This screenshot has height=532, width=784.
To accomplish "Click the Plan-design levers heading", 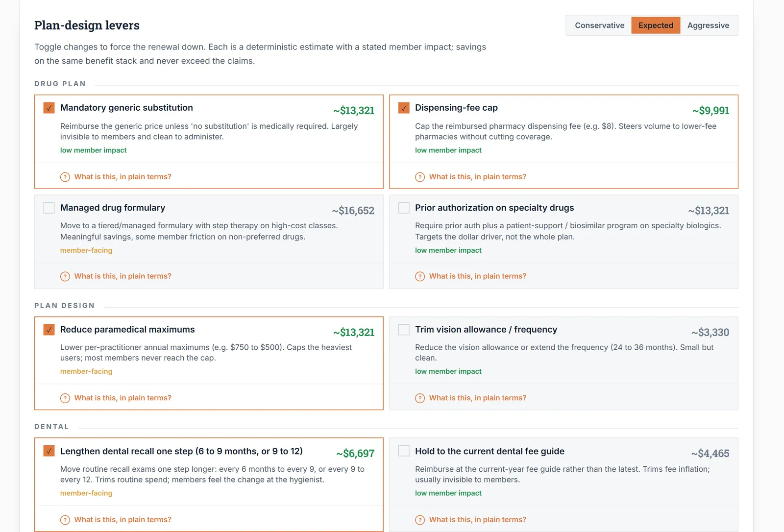I will point(87,25).
